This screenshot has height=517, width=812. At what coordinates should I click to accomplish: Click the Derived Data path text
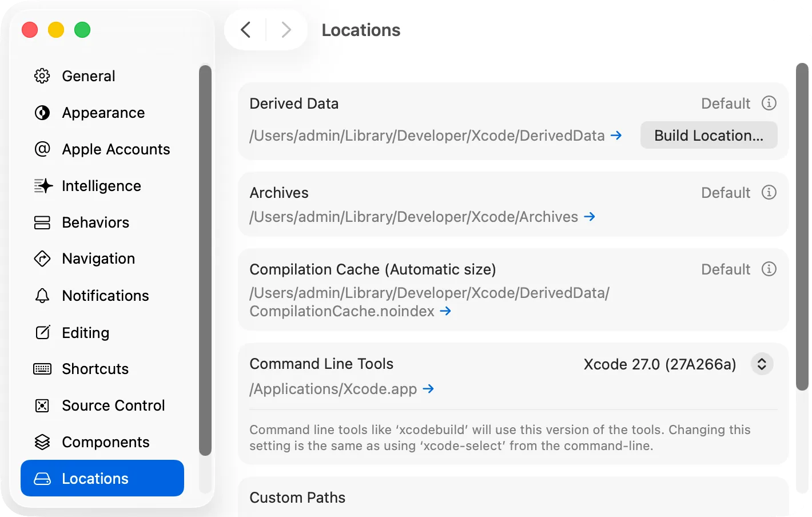click(427, 136)
